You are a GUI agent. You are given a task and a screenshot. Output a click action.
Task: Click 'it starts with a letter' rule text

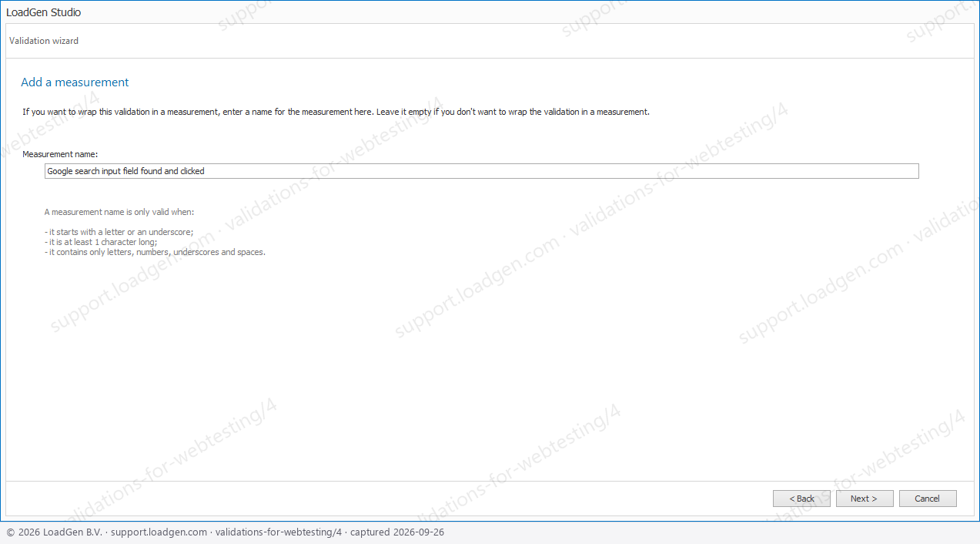click(119, 232)
